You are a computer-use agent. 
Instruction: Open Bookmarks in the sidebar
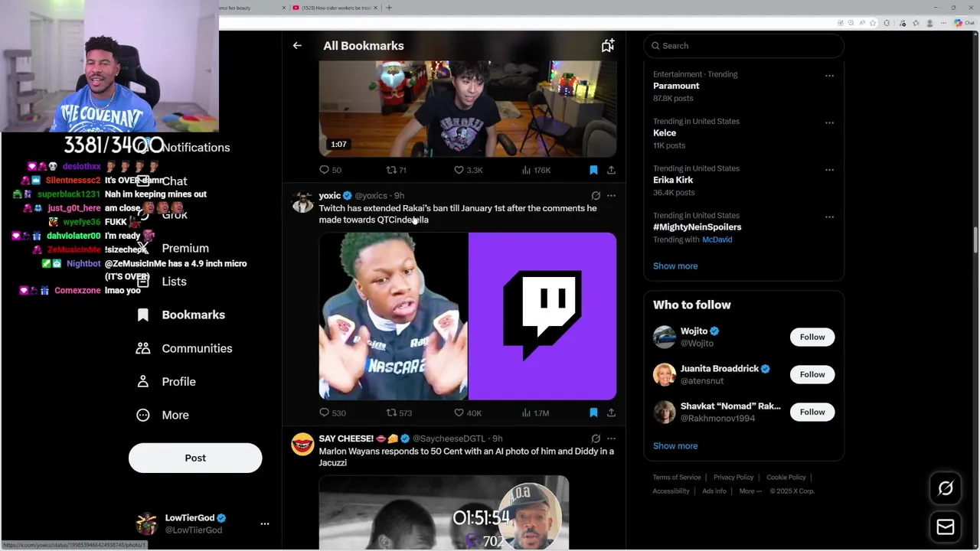pyautogui.click(x=181, y=315)
